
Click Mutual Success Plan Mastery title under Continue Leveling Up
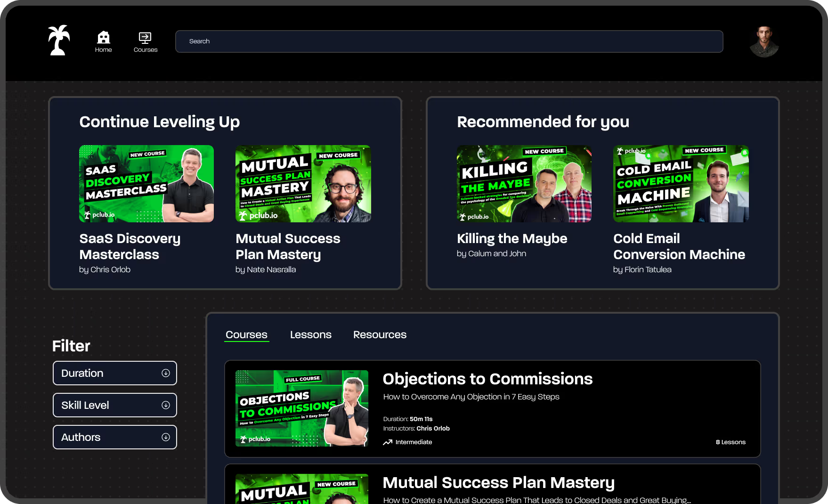click(x=288, y=246)
